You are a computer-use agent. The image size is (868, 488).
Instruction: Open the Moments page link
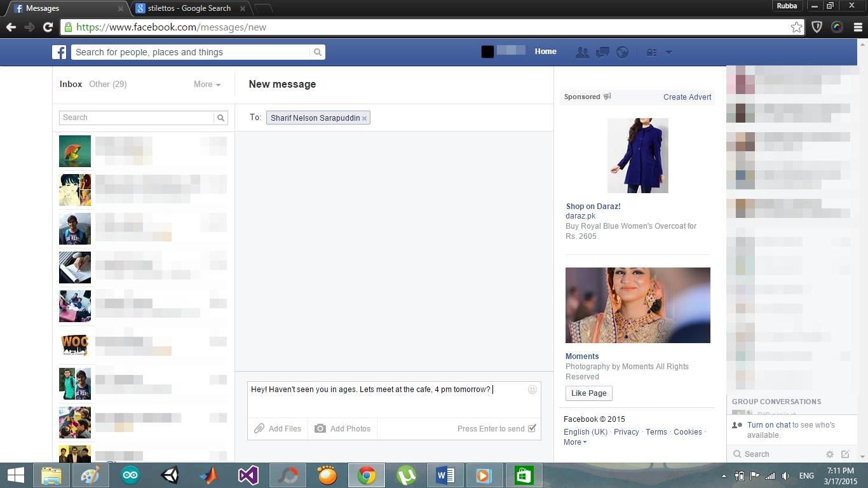(582, 356)
